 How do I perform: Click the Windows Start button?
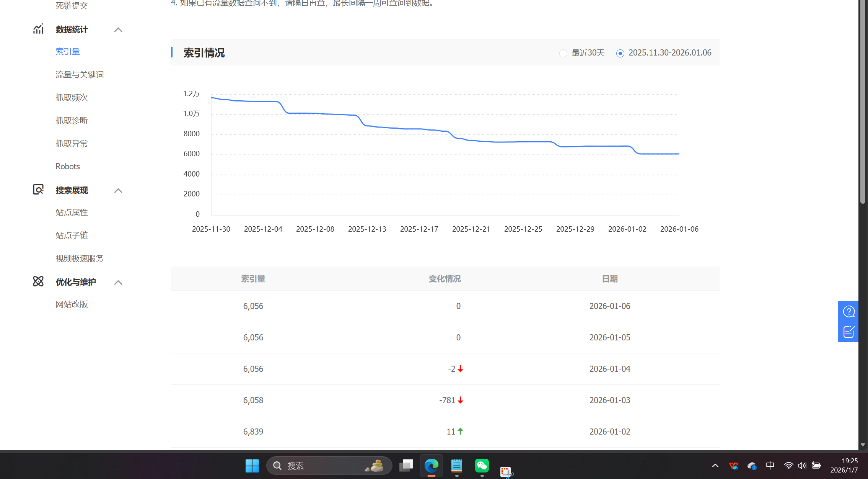point(252,466)
